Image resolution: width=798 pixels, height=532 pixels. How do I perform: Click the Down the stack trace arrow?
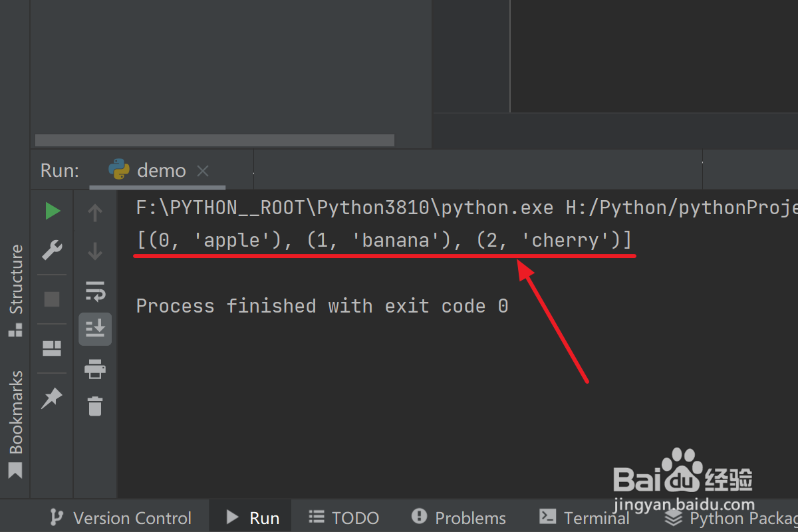click(x=95, y=251)
